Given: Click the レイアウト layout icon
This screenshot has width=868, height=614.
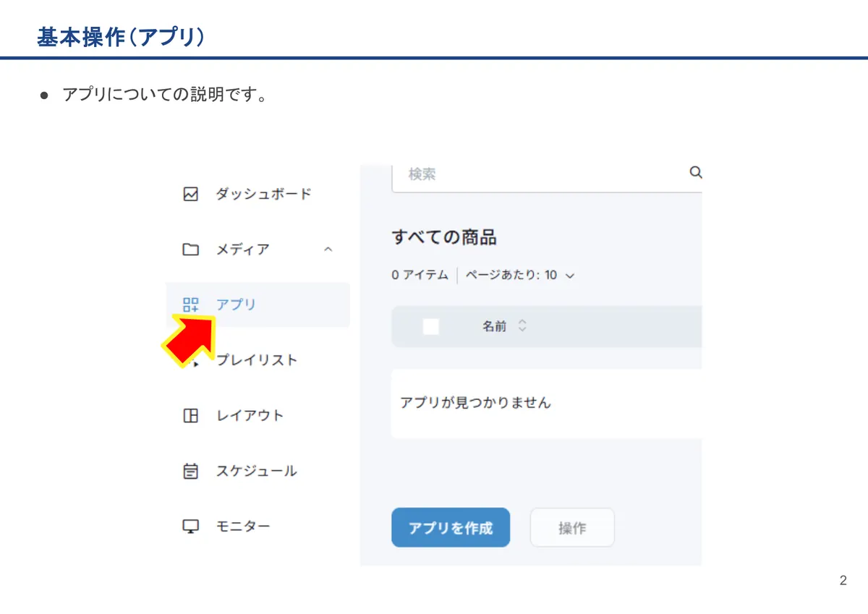Looking at the screenshot, I should [x=190, y=416].
